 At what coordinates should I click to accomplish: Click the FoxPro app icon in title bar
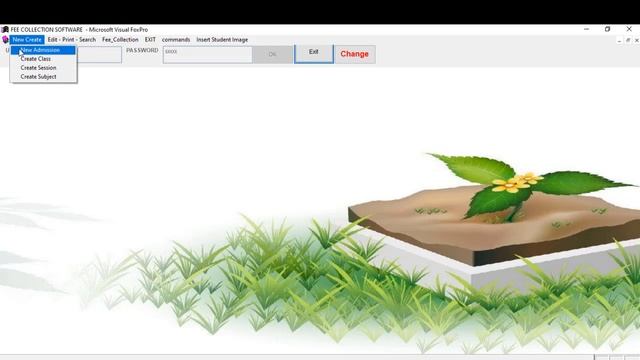[5, 29]
